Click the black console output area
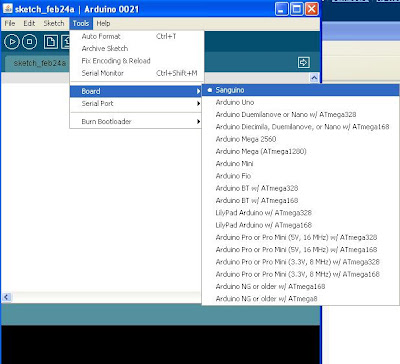Image resolution: width=400 pixels, height=364 pixels. 160,344
